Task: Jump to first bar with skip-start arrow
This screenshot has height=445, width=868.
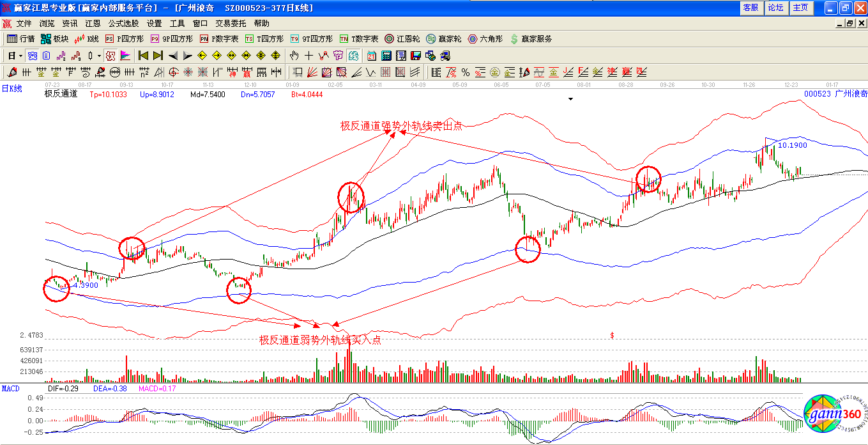Action: pyautogui.click(x=143, y=56)
